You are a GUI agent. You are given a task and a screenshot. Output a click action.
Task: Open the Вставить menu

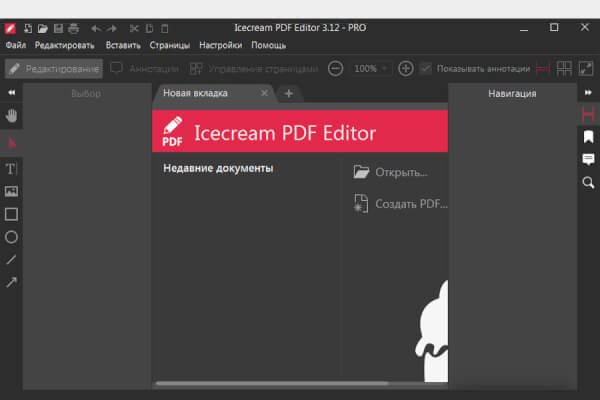click(123, 45)
